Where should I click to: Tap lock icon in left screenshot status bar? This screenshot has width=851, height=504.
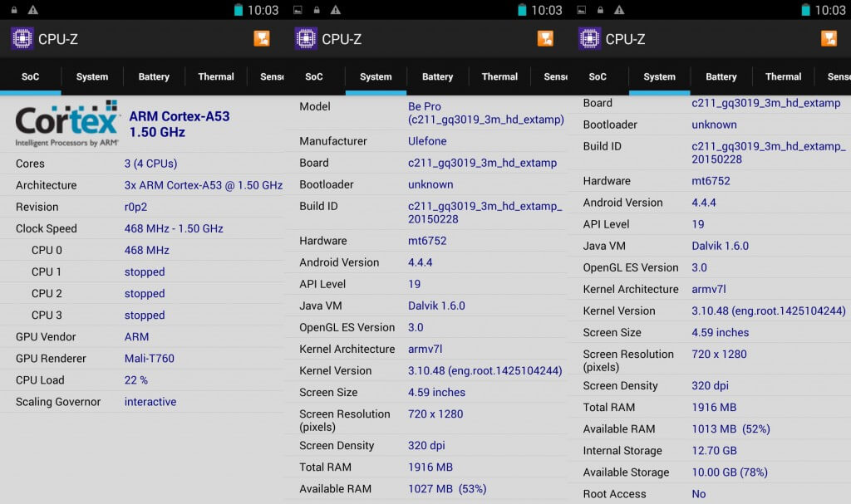pos(14,10)
